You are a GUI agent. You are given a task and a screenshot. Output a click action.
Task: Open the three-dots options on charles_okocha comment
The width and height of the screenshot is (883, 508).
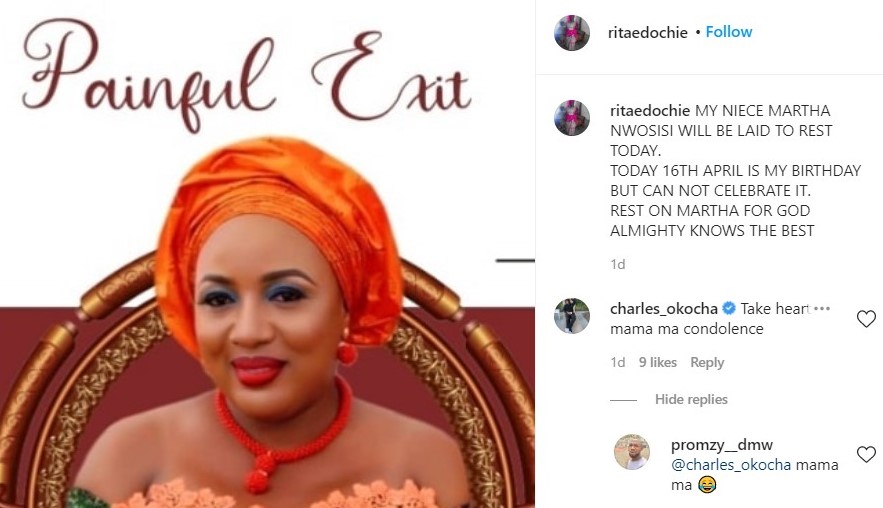[x=822, y=308]
